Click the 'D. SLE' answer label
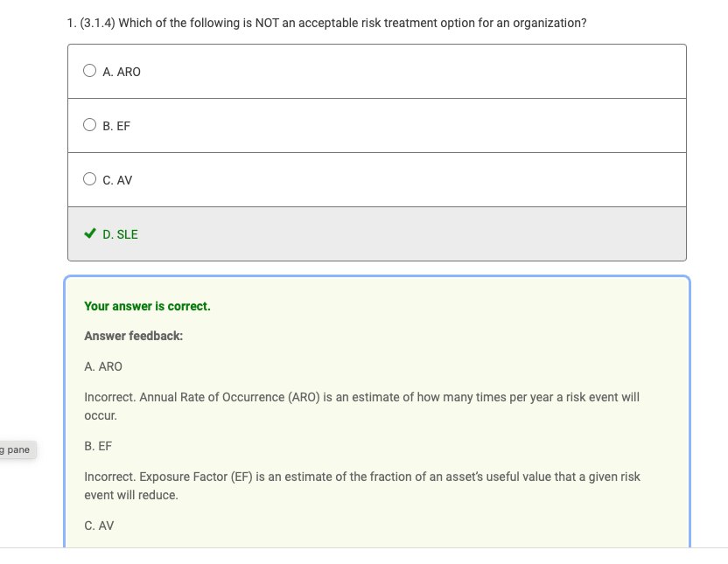This screenshot has height=564, width=728. 120,234
